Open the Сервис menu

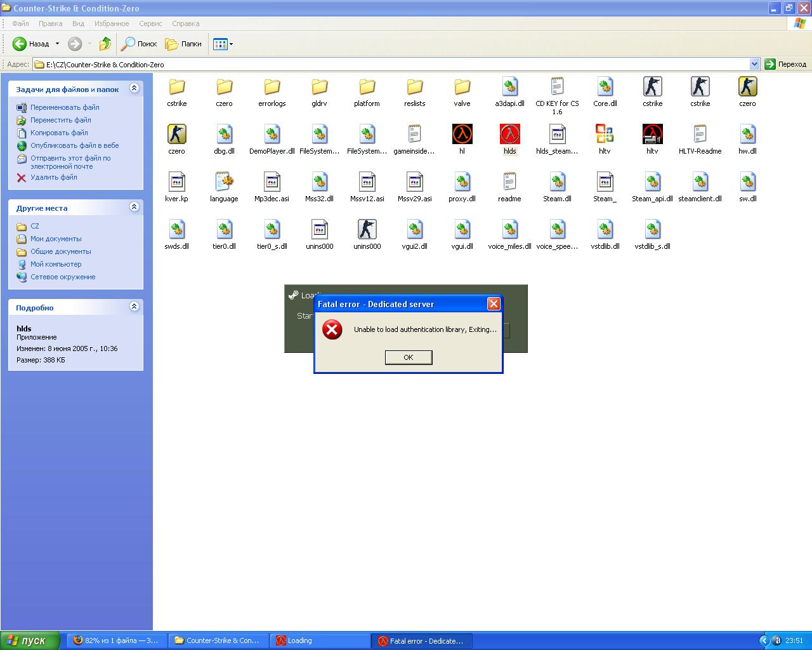(150, 23)
